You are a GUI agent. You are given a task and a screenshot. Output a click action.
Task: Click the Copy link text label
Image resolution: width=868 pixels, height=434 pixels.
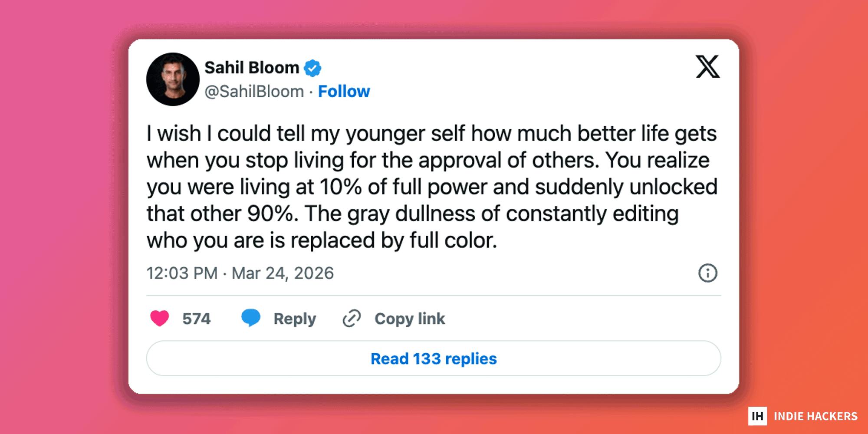[x=410, y=319]
